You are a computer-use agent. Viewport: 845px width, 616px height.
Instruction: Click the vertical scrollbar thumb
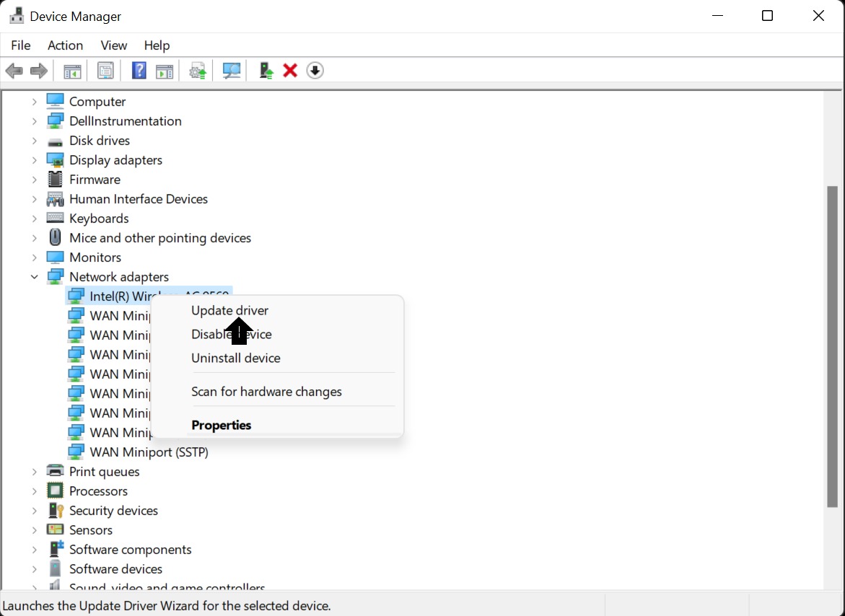[x=832, y=346]
